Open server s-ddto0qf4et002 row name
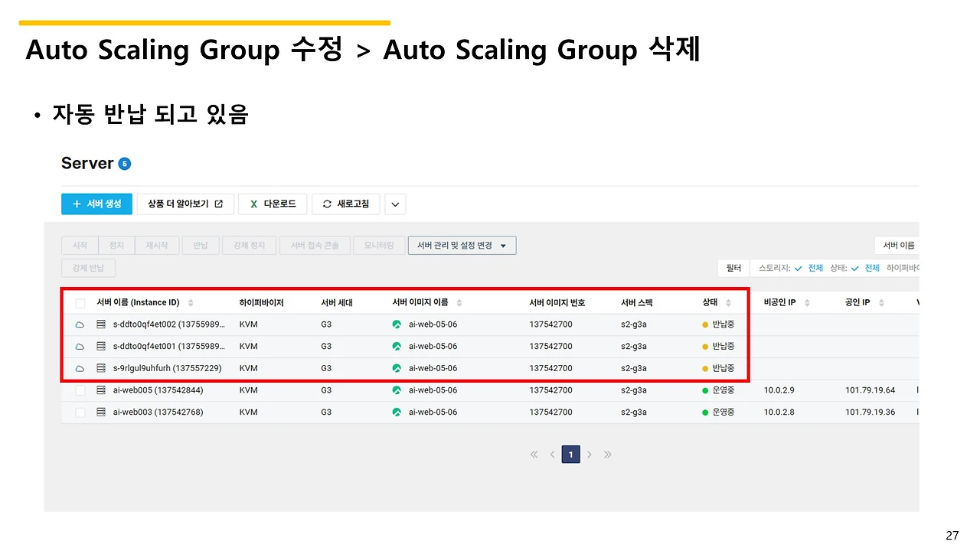Viewport: 980px width, 551px height. tap(169, 324)
